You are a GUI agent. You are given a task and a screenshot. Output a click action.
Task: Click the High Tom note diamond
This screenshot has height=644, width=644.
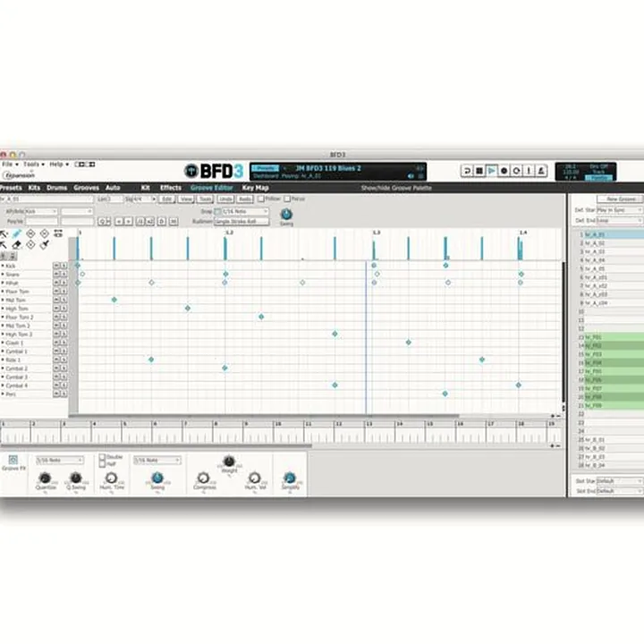point(188,308)
